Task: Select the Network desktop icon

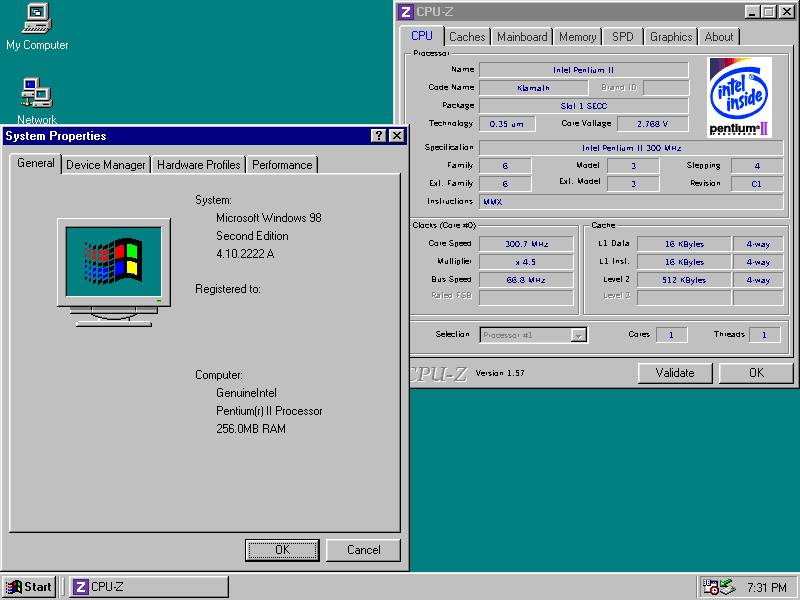Action: click(x=37, y=101)
